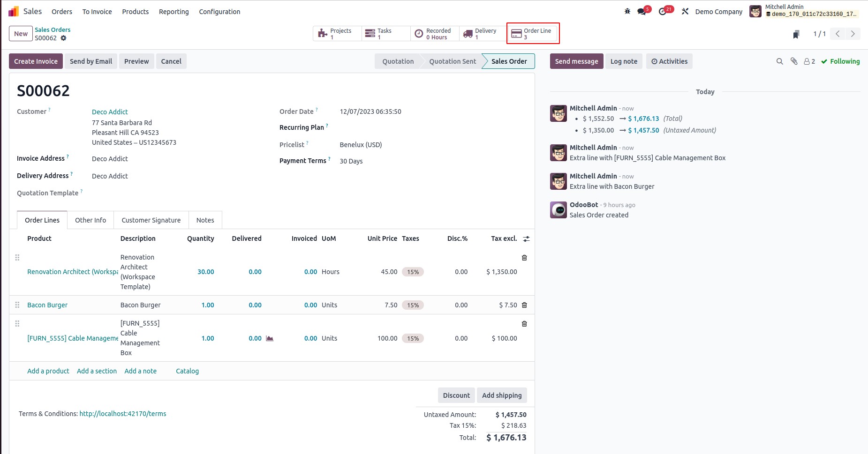Click the bookmark icon near pager
The image size is (868, 454).
796,34
